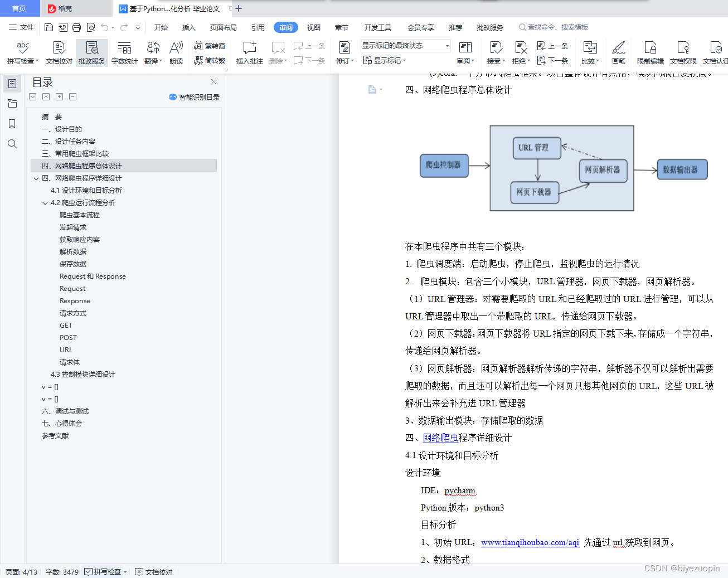728x578 pixels.
Task: Insert a comment with 插入批注
Action: (249, 52)
